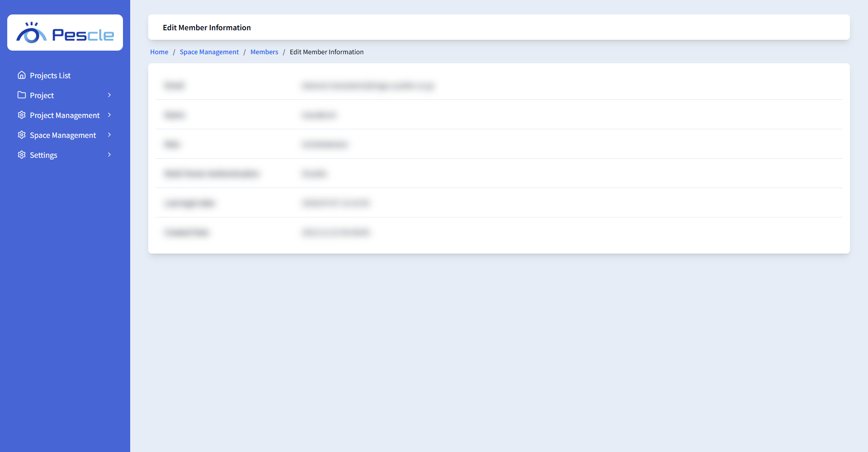868x452 pixels.
Task: Expand the Project Management chevron
Action: pos(109,115)
